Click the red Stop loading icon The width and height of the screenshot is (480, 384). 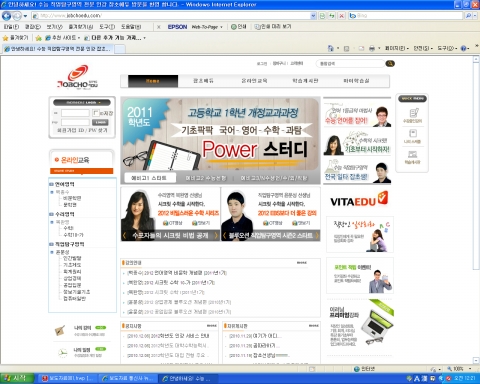(342, 16)
